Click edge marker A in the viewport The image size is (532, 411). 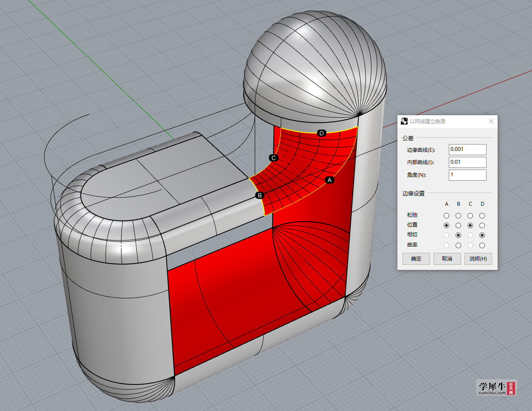tap(329, 180)
